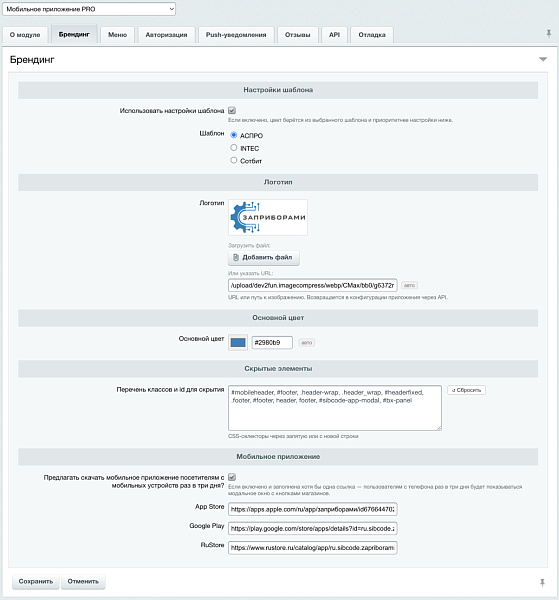Click the авто badge beside the logo URL
Screen dimensions: 559x600
click(x=409, y=285)
